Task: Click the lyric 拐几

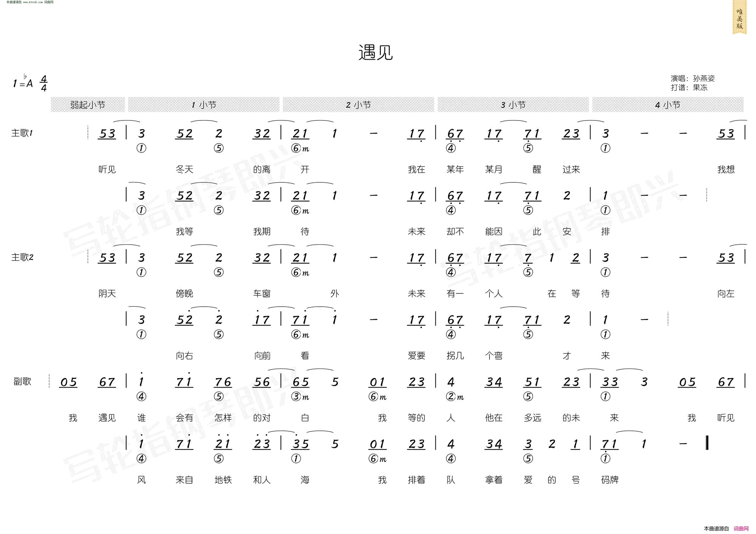Action: (455, 356)
